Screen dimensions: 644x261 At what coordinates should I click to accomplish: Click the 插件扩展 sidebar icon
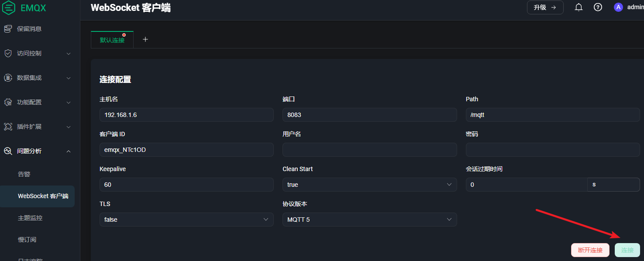pyautogui.click(x=8, y=127)
